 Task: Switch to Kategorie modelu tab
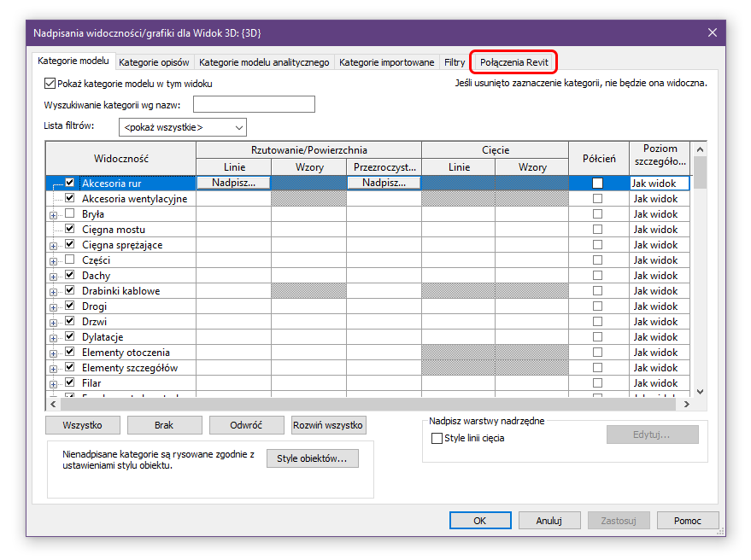click(73, 61)
